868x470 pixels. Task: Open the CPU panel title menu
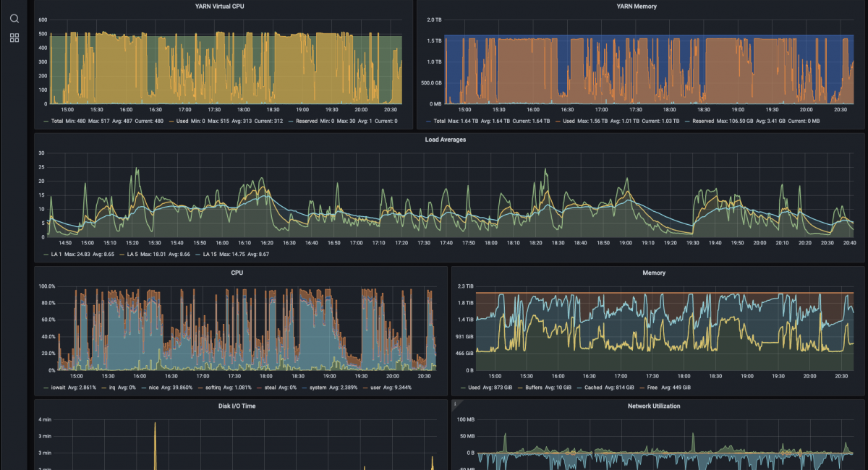click(237, 273)
